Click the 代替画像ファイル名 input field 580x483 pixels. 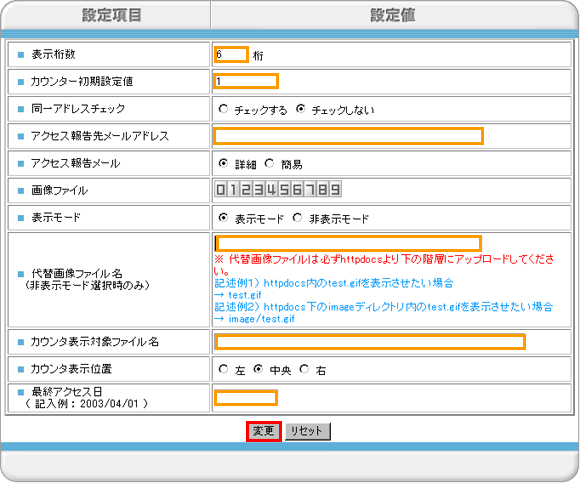[x=348, y=243]
